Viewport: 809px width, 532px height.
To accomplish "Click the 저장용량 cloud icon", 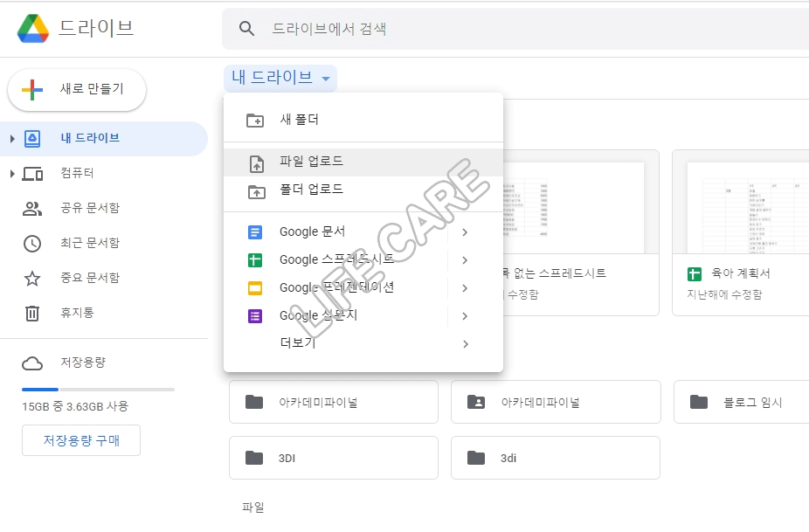I will (x=32, y=363).
